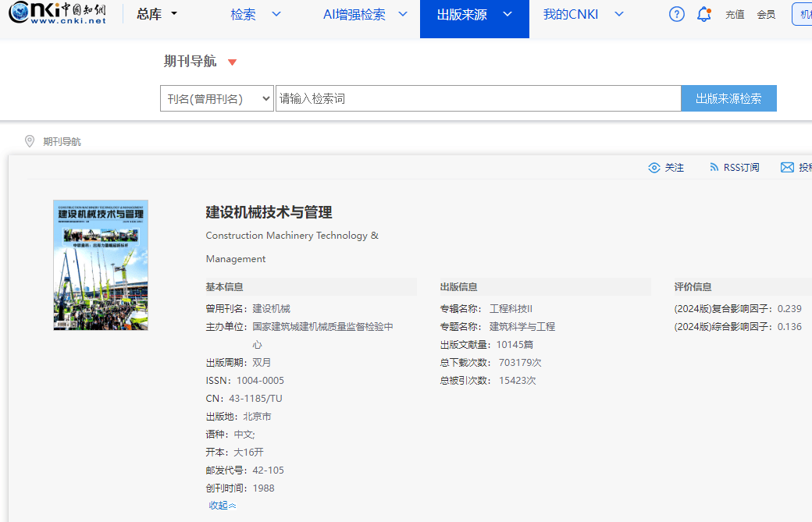The height and width of the screenshot is (522, 812).
Task: Click 综合影响因子 value 0.136
Action: [x=789, y=327]
